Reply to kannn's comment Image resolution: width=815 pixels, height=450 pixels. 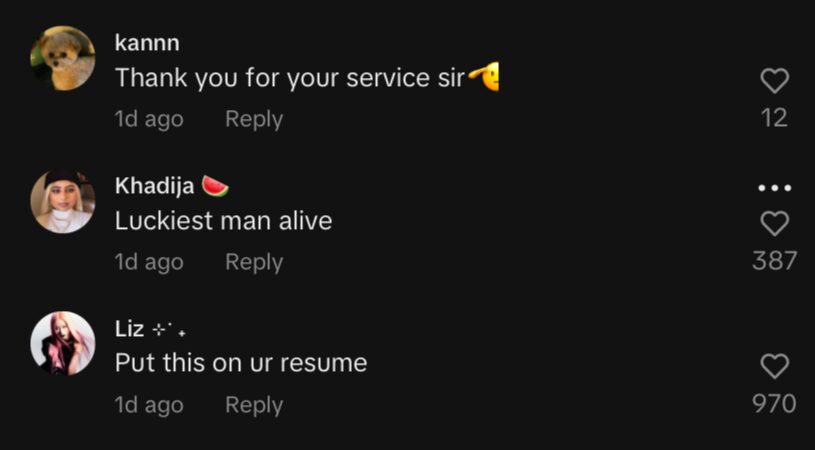pos(254,119)
